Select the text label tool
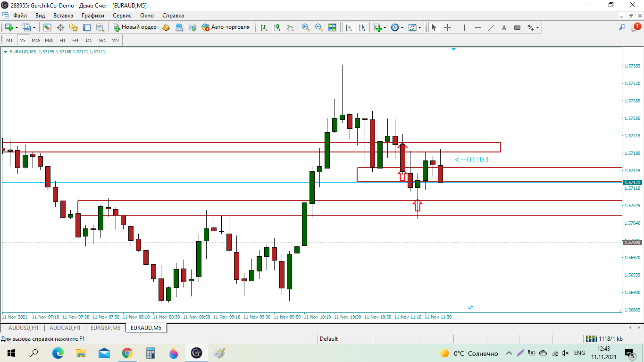This screenshot has height=362, width=644. [x=504, y=27]
